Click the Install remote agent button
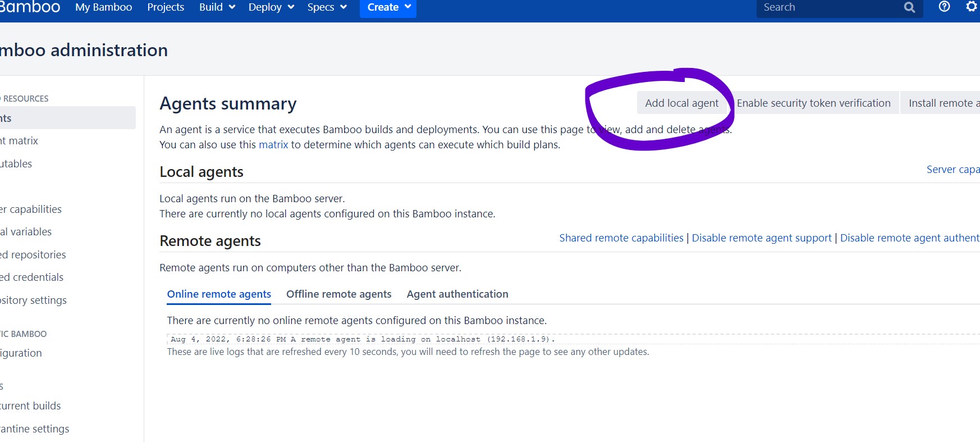The image size is (980, 442). point(941,103)
